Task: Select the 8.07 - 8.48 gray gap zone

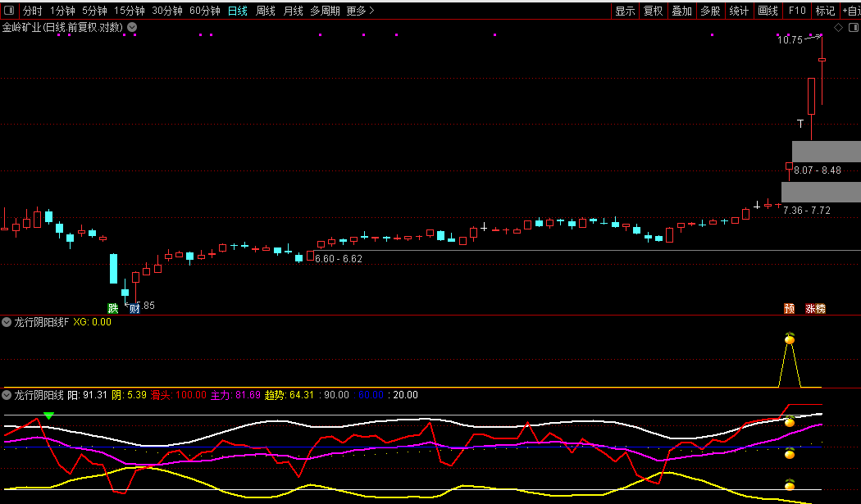Action: click(827, 152)
